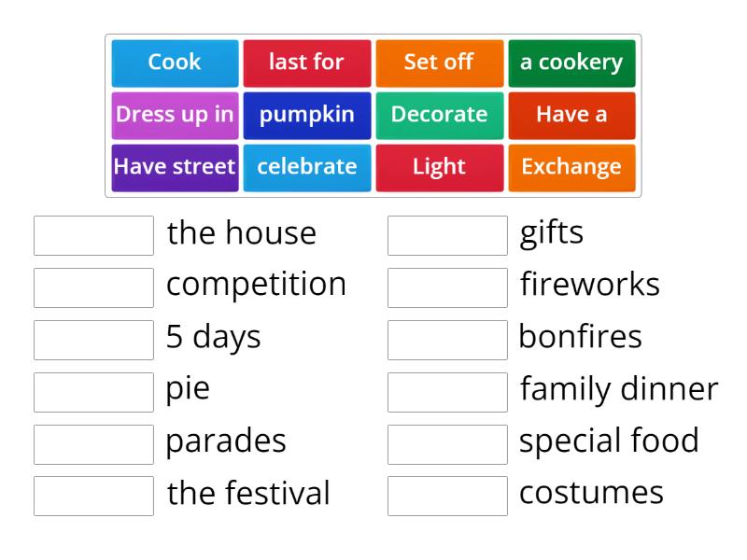Select the "Decorate" tile
Viewport: 747px width, 560px height.
pos(439,115)
